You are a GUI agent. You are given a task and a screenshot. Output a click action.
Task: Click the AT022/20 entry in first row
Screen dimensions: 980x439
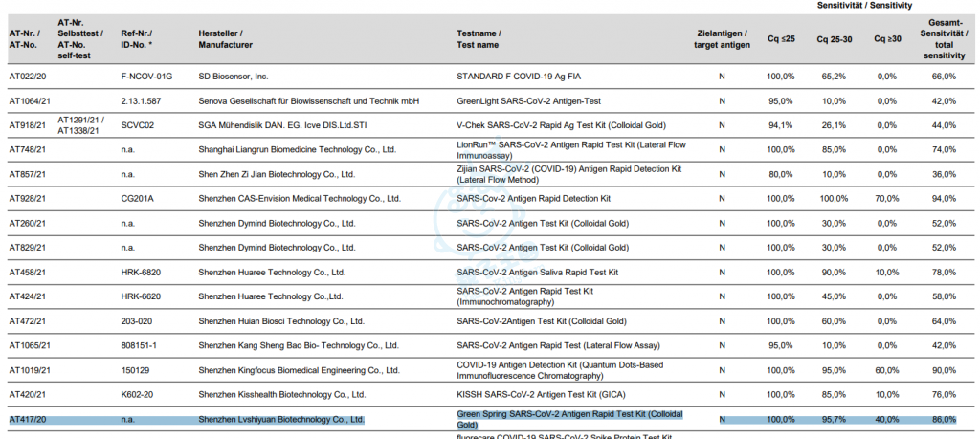pos(29,76)
